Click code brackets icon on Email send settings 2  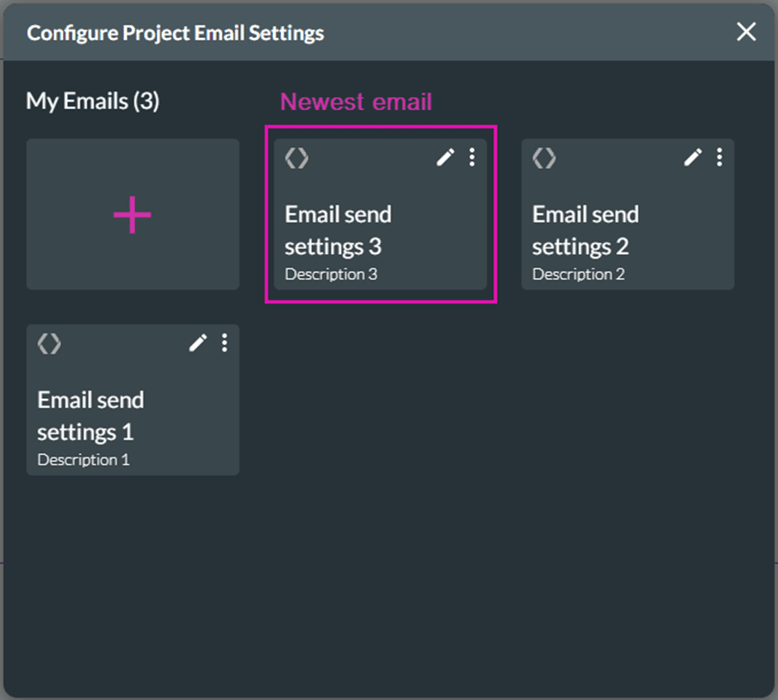coord(544,158)
